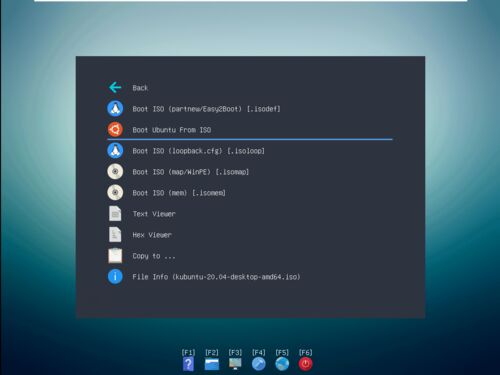Select Boot Ubuntu From ISO
This screenshot has height=375, width=500.
172,130
